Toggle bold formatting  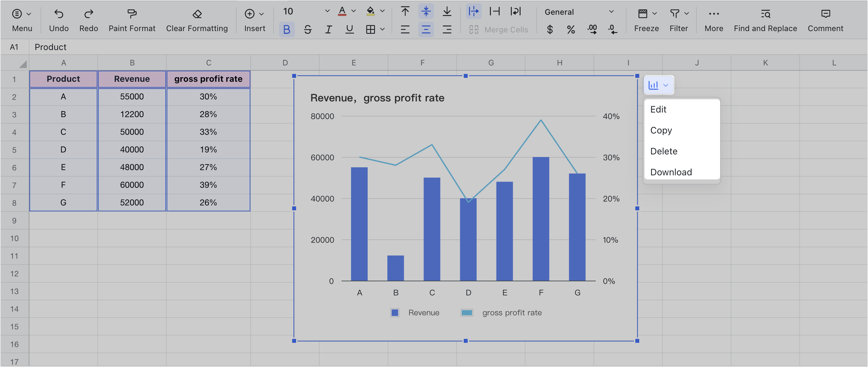[x=286, y=30]
